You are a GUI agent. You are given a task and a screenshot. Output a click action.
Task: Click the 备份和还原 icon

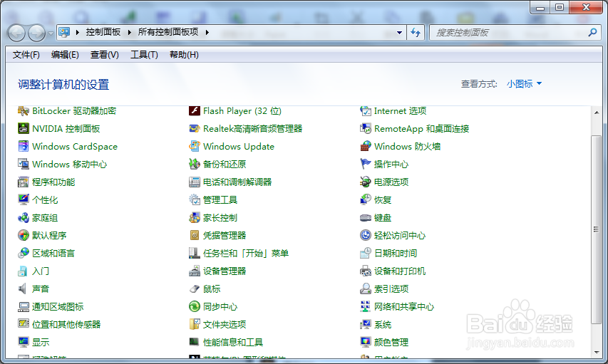[195, 164]
